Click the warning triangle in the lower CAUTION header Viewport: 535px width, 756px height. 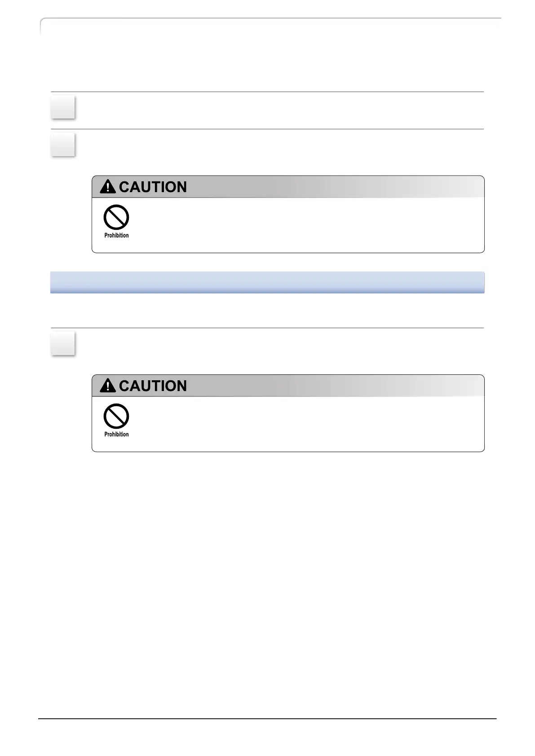coord(108,386)
